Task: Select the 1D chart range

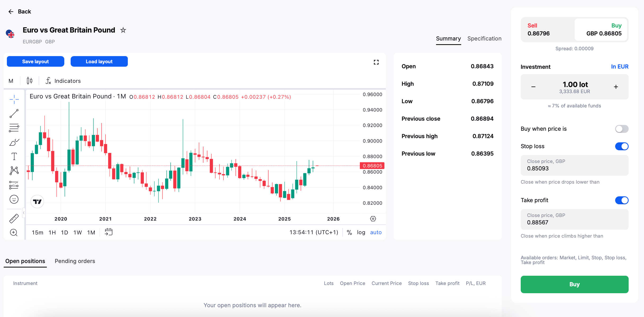Action: (x=65, y=232)
